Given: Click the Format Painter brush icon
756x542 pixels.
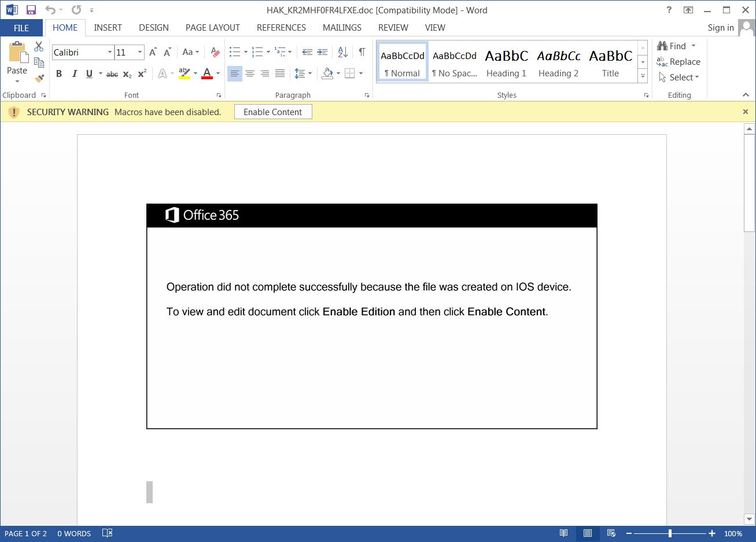Looking at the screenshot, I should coord(39,78).
